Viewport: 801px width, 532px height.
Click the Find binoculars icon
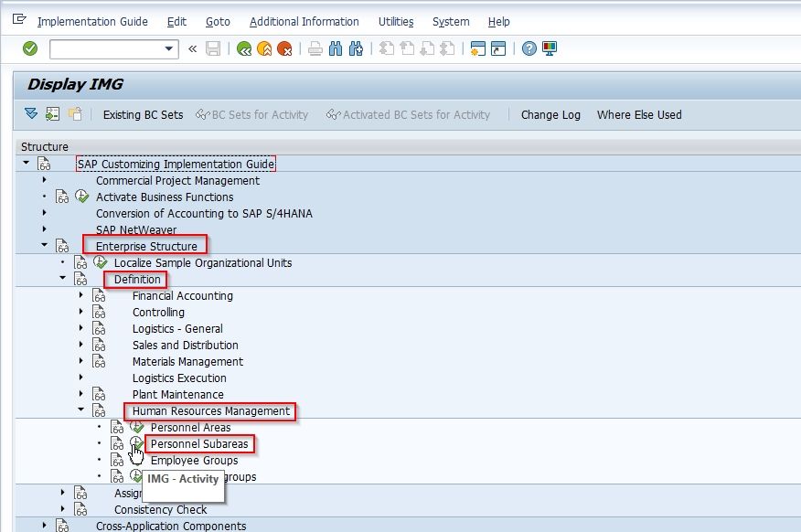[x=336, y=48]
